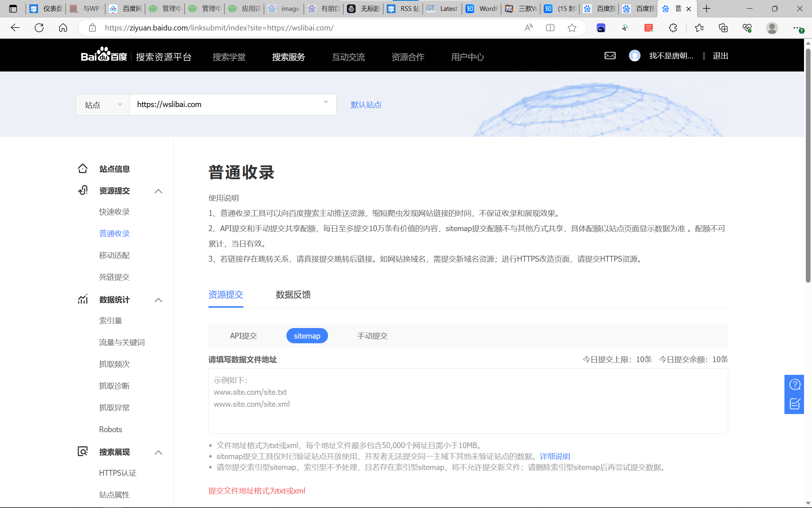Viewport: 812px width, 508px height.
Task: Click the split screen icon in address bar
Action: tap(550, 28)
